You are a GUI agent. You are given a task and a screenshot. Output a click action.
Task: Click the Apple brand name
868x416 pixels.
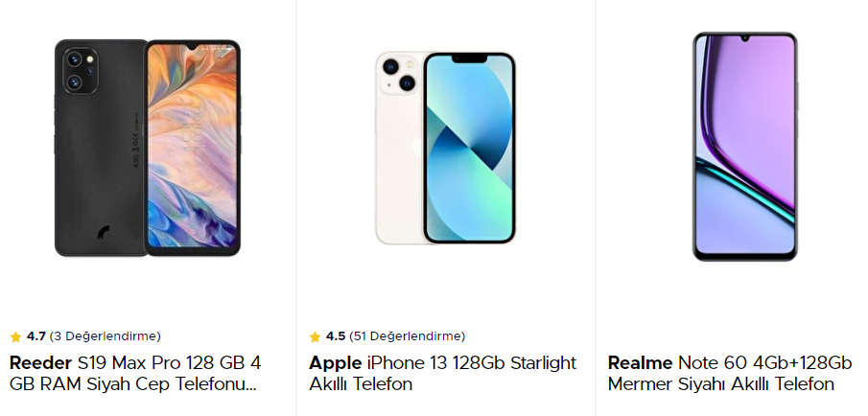pyautogui.click(x=335, y=363)
